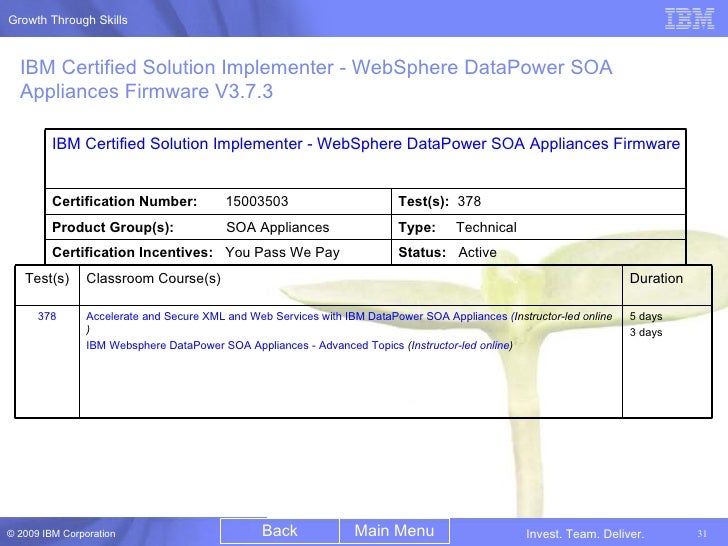The height and width of the screenshot is (546, 728).
Task: Open the Main Menu button
Action: click(394, 531)
